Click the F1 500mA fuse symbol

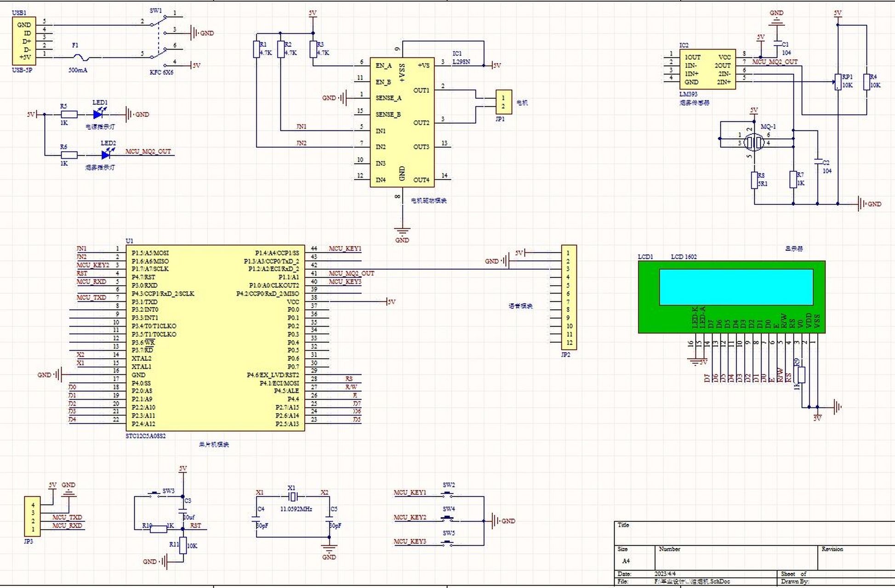81,57
